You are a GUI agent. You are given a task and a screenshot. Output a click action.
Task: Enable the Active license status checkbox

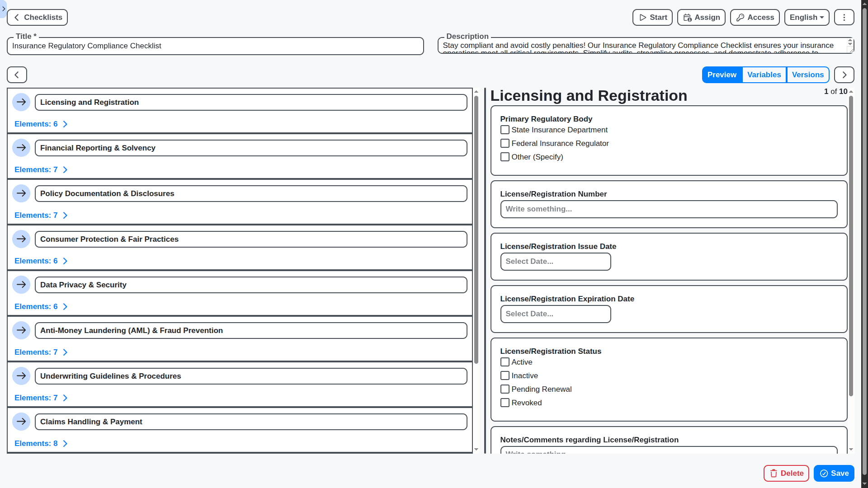pos(505,362)
